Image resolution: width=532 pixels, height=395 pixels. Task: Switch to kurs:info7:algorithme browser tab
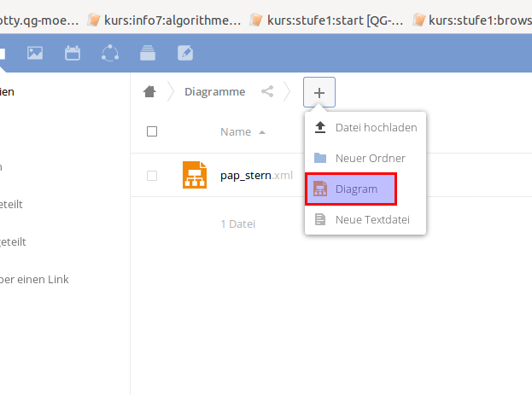click(x=164, y=20)
